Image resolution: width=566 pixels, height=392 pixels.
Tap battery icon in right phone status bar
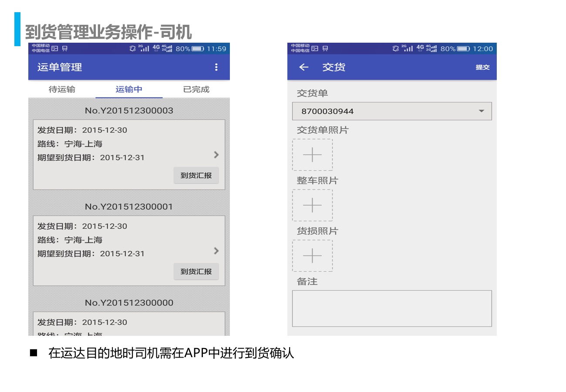tap(463, 49)
